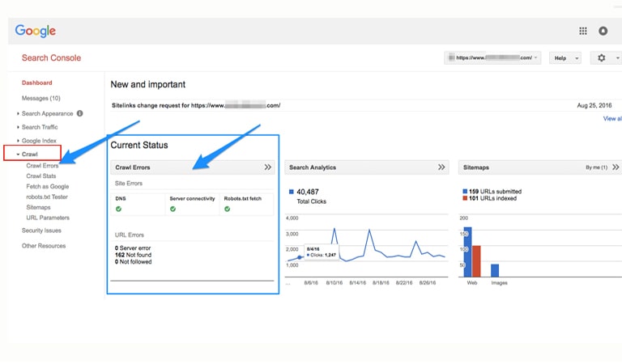Open Sitemaps via double-arrow icon
The image size is (622, 364).
click(x=616, y=167)
